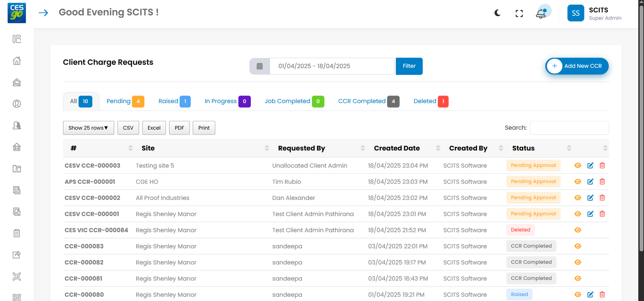Enter fullscreen using the expand icon
This screenshot has height=301, width=644.
519,14
